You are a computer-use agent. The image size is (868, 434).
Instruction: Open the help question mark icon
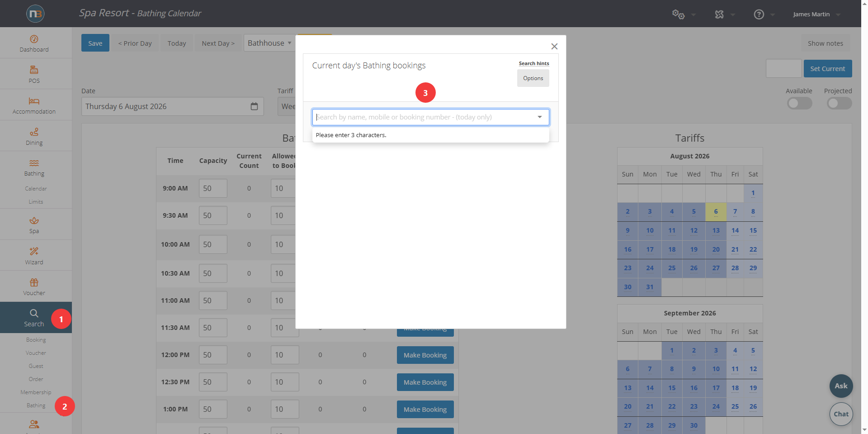click(x=759, y=14)
